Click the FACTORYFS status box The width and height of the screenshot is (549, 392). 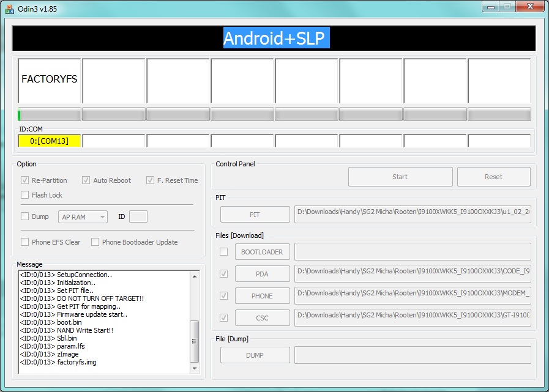(50, 81)
